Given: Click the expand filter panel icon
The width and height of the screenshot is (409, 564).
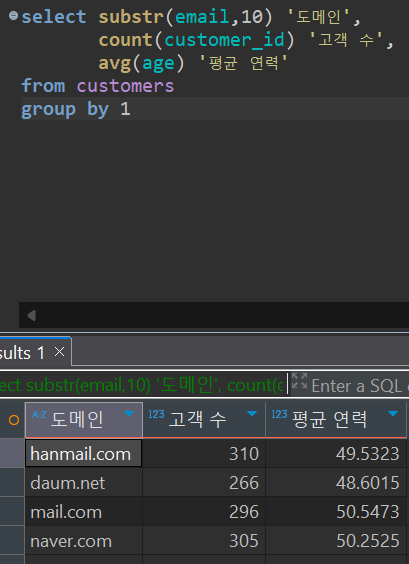Looking at the screenshot, I should tap(299, 381).
